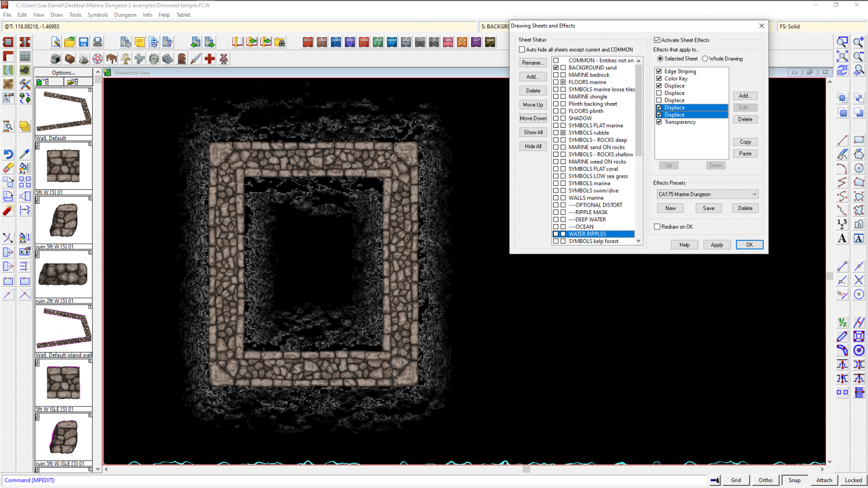Open the catalog Options... button
Screen dimensions: 868x488
(x=64, y=72)
